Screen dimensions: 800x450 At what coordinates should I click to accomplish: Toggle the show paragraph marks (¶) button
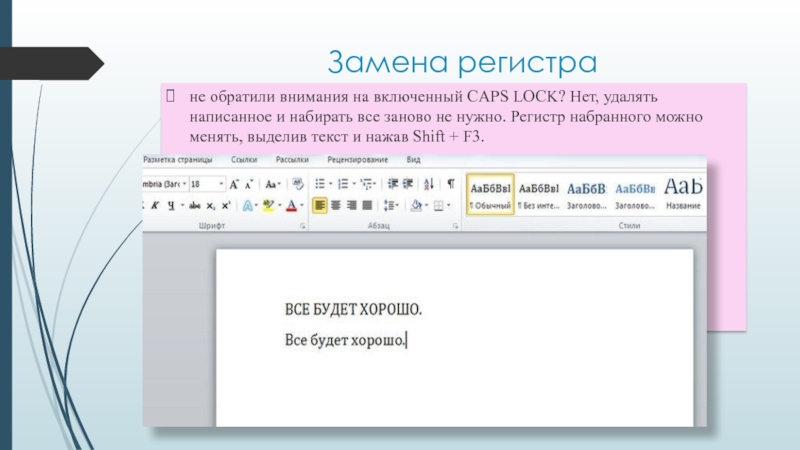click(450, 184)
